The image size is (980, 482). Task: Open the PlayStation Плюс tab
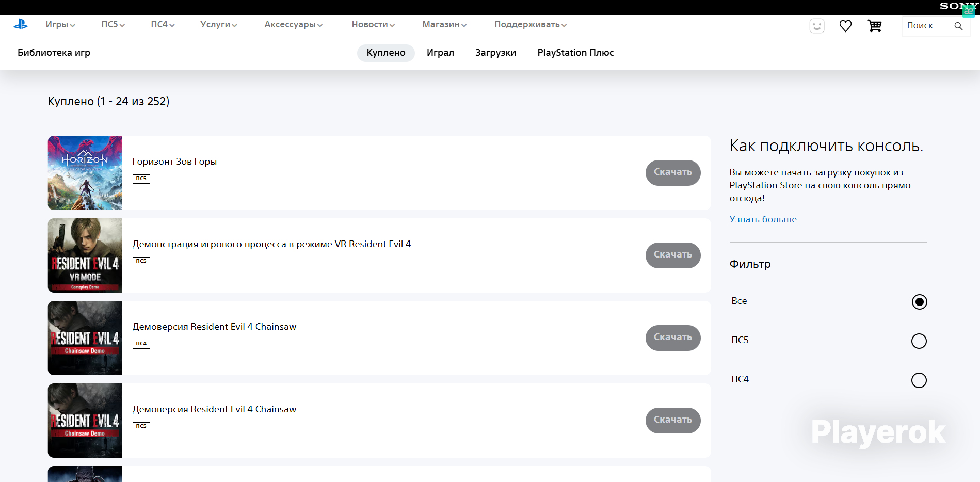[x=575, y=53]
